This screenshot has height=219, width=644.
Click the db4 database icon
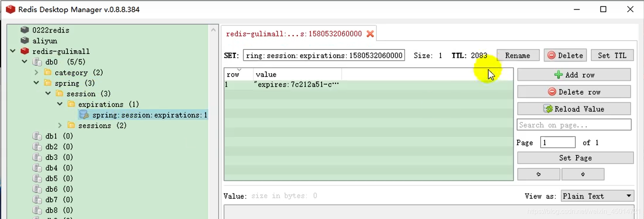(37, 168)
